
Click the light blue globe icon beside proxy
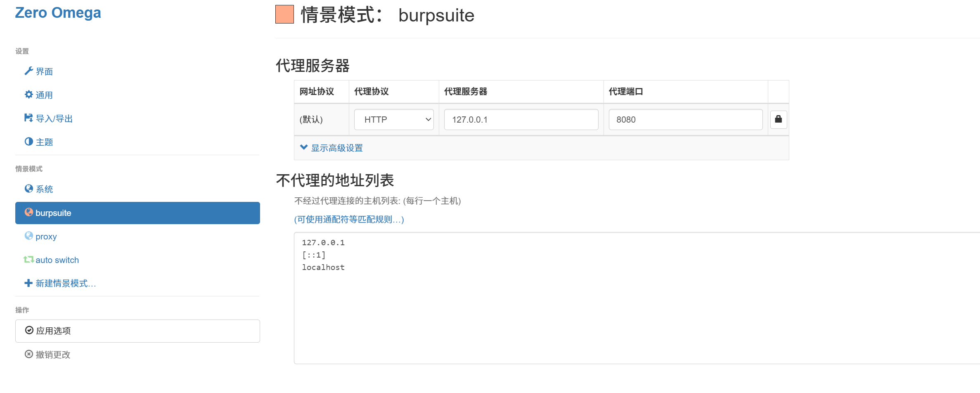pos(28,236)
